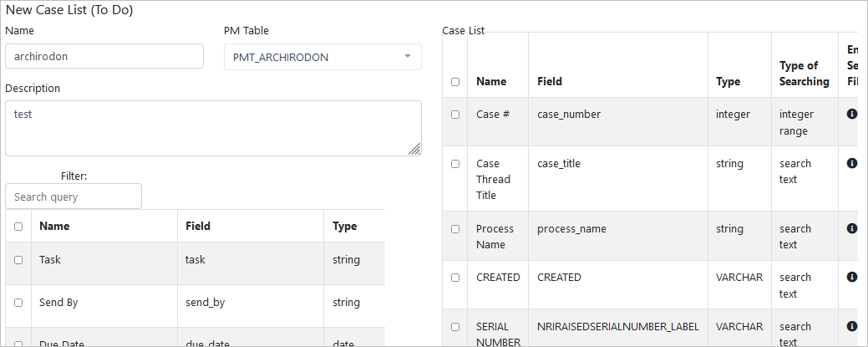This screenshot has width=868, height=347.
Task: Click info icon in CREATED row
Action: tap(851, 277)
